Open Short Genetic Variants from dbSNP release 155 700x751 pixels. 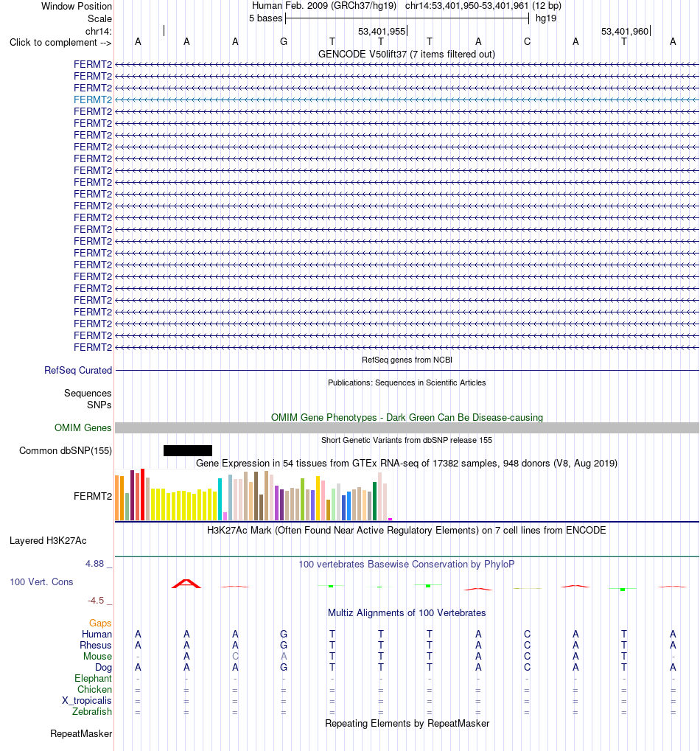point(407,440)
